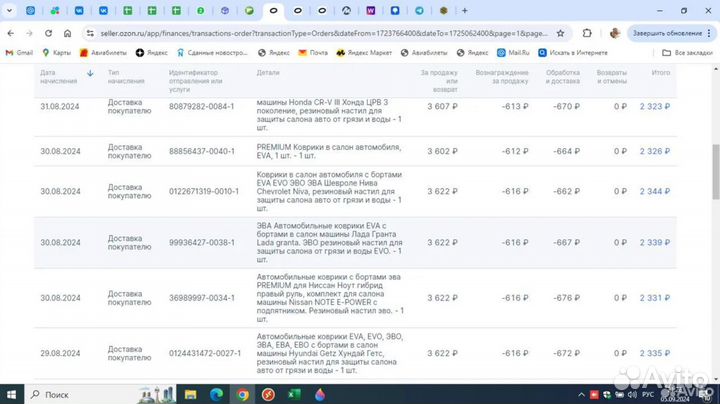720x404 pixels.
Task: Select shipment ID 0122671319-0010-1
Action: pyautogui.click(x=204, y=191)
